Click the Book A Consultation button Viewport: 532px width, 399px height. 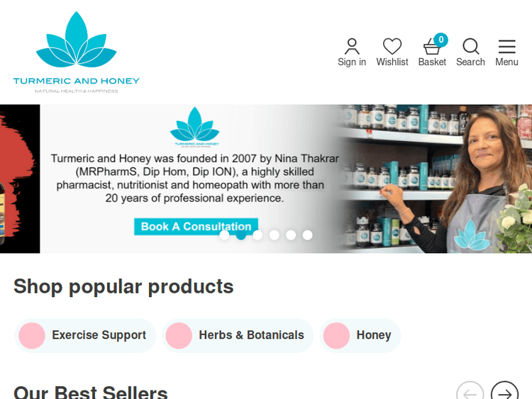[196, 227]
